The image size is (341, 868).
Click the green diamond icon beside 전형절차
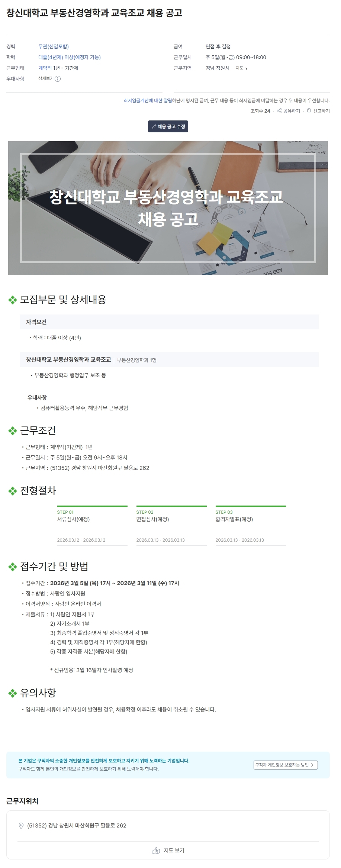(13, 491)
